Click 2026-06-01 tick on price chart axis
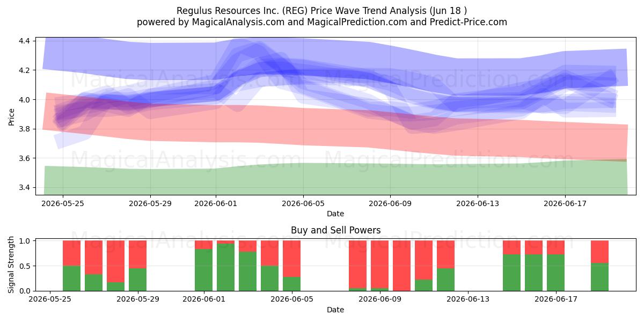 [216, 203]
